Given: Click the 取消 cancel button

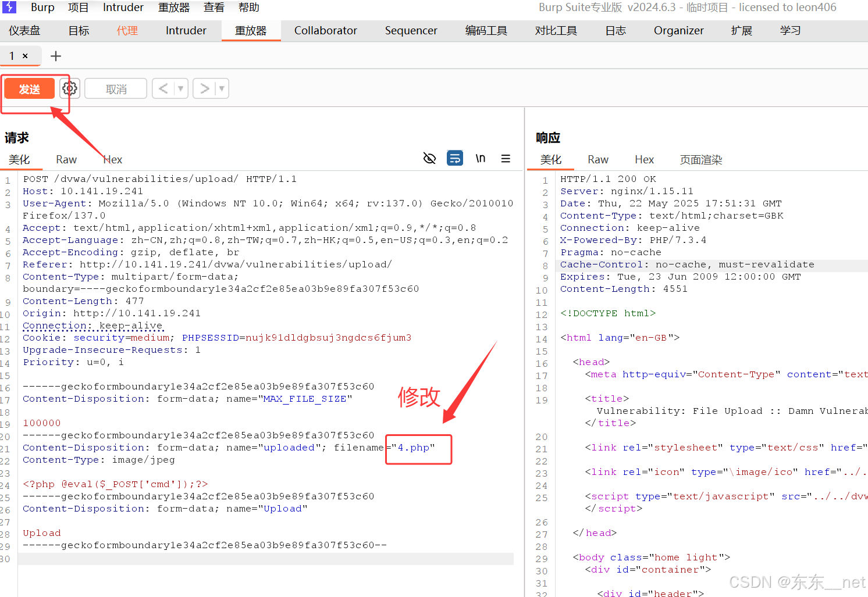Looking at the screenshot, I should click(116, 89).
